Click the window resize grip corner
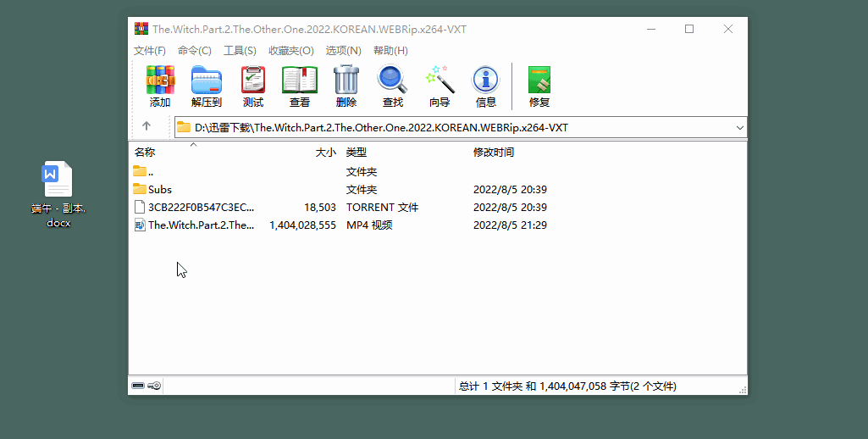 pos(743,390)
